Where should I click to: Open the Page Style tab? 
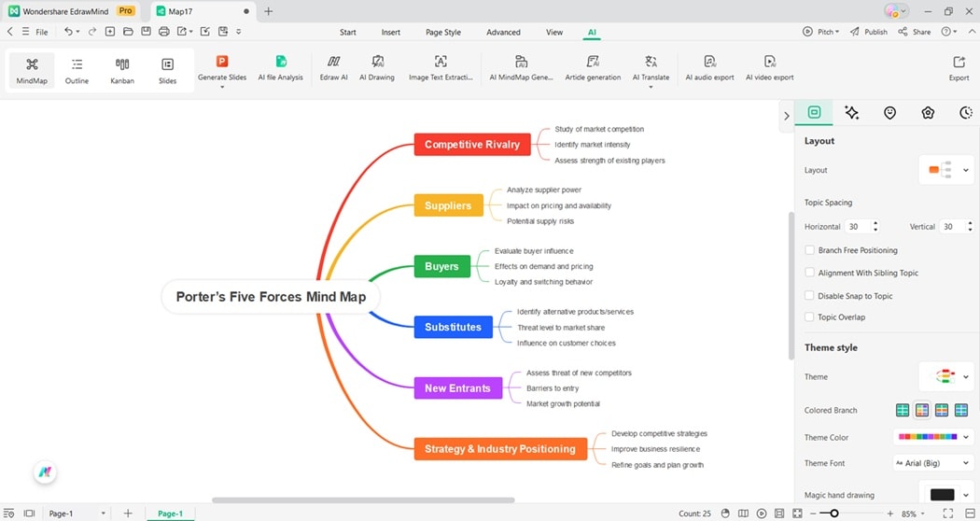pyautogui.click(x=443, y=33)
